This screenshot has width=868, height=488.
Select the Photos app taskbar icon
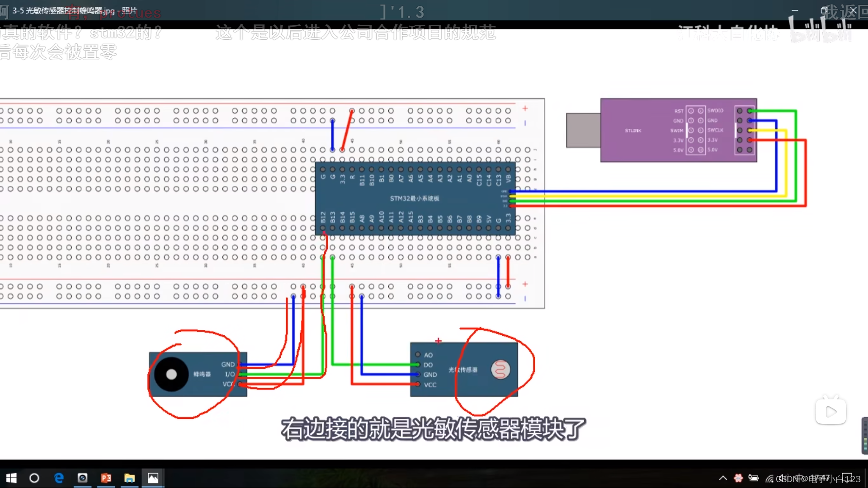153,478
